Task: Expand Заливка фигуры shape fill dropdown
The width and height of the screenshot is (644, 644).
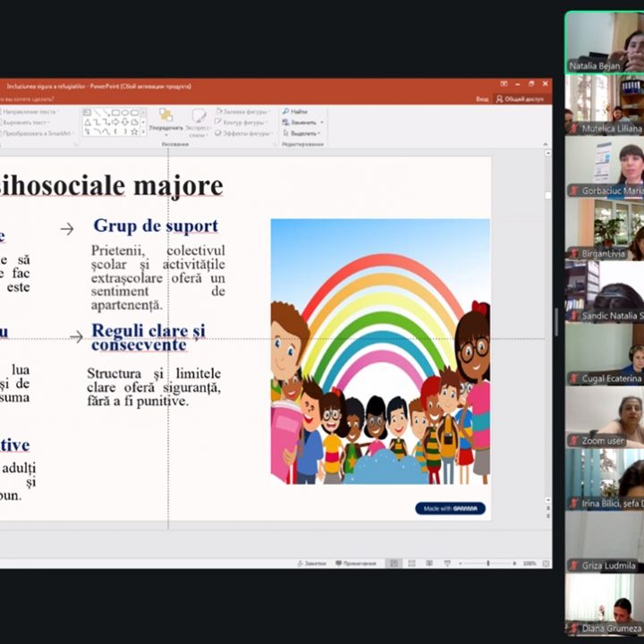Action: pyautogui.click(x=244, y=111)
